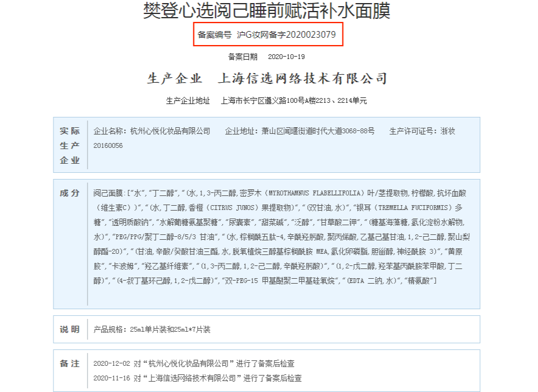Click 企业地址: 萧山区闻堰街道时代大道3068-88号
This screenshot has height=392, width=538.
click(299, 131)
